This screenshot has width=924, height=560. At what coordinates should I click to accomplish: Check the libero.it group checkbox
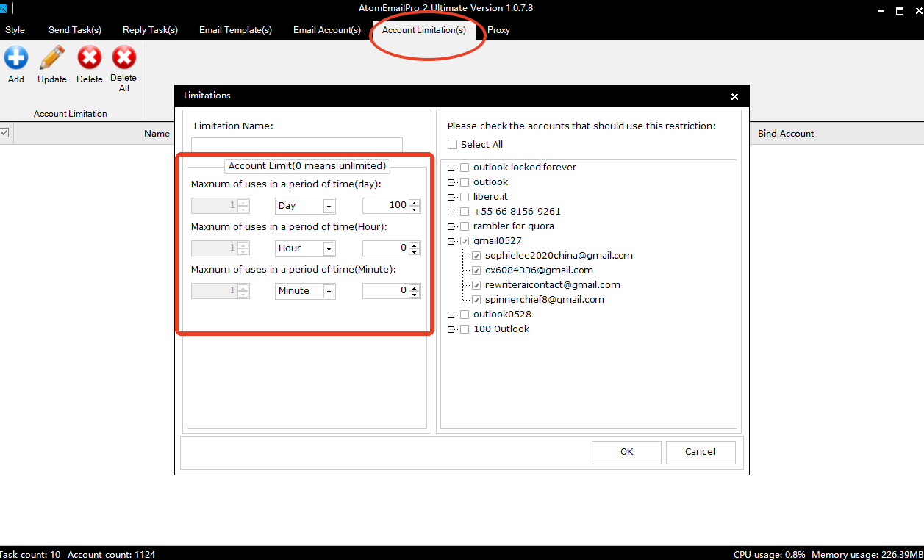coord(465,197)
